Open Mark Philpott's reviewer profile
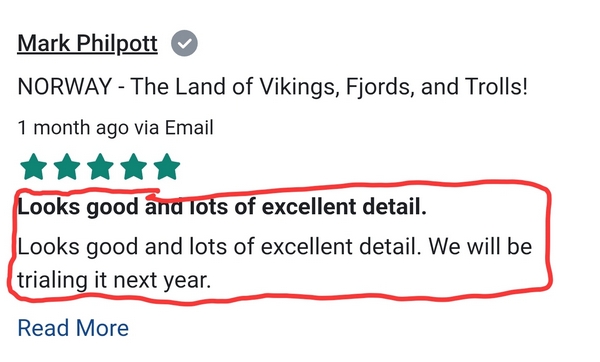This screenshot has height=362, width=600. point(88,44)
